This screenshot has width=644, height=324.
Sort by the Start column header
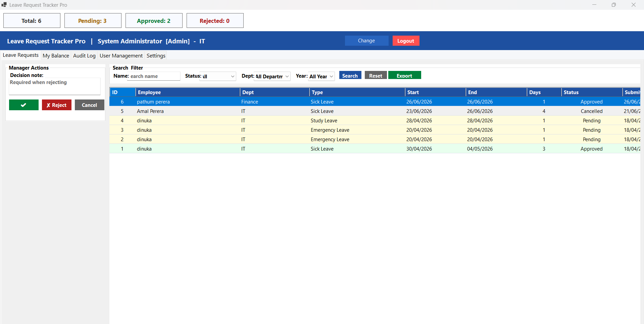(x=436, y=92)
